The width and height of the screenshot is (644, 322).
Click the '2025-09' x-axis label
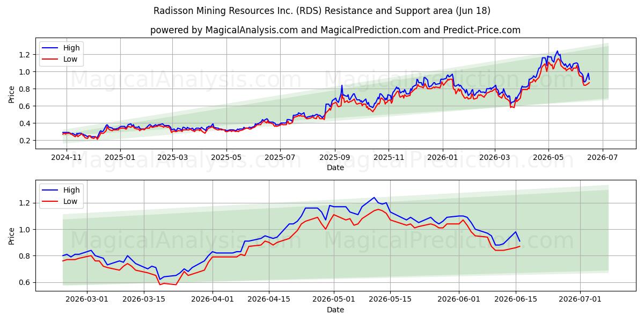tap(335, 158)
